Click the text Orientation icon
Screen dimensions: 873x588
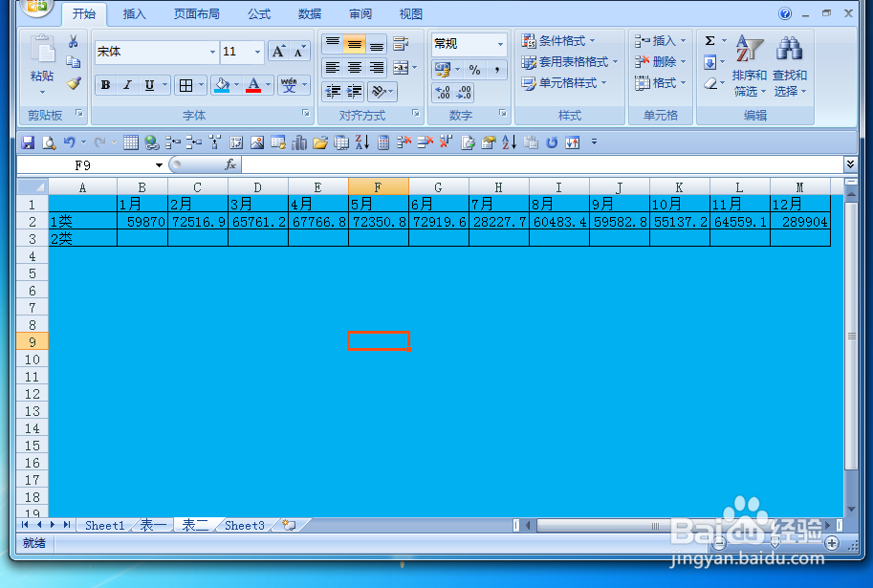[380, 92]
